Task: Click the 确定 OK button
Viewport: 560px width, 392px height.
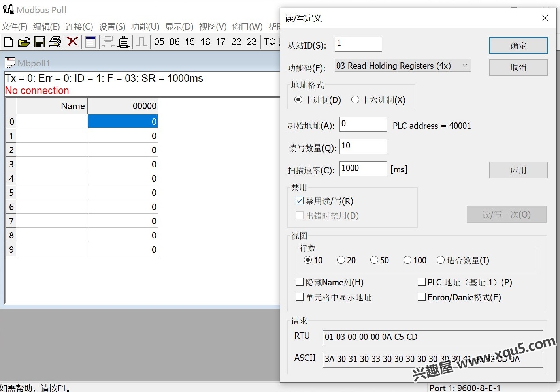Action: 519,45
